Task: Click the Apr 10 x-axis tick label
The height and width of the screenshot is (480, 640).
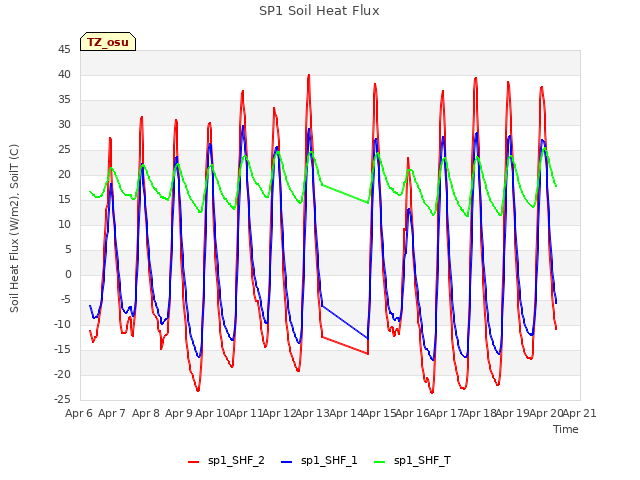Action: (212, 413)
